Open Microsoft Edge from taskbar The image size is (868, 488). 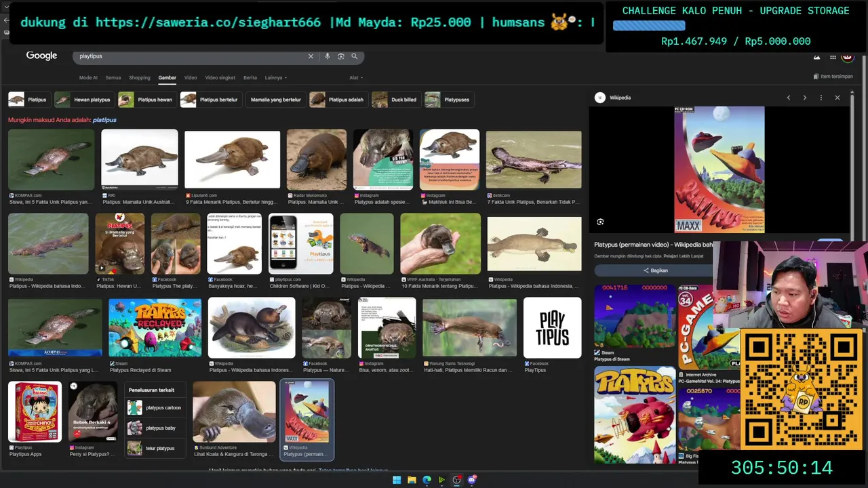(427, 480)
